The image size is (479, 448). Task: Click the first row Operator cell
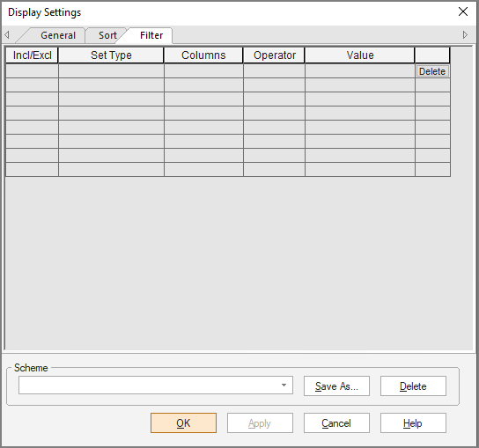pos(275,70)
